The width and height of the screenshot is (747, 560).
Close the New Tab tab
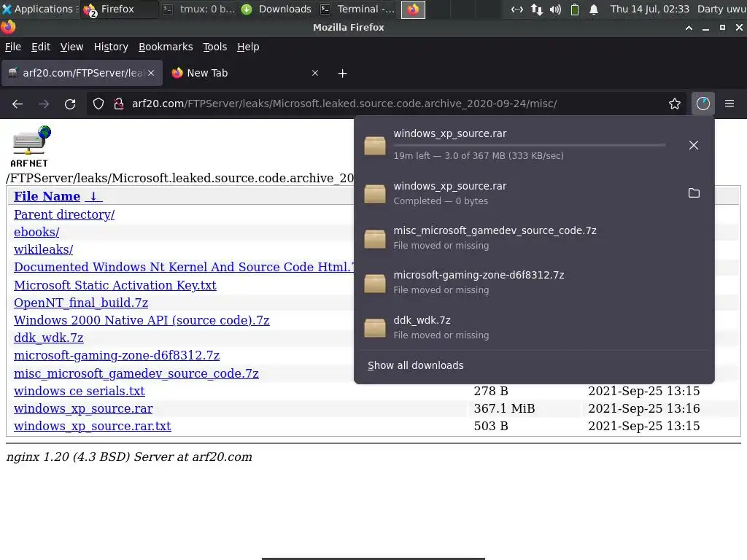coord(315,73)
